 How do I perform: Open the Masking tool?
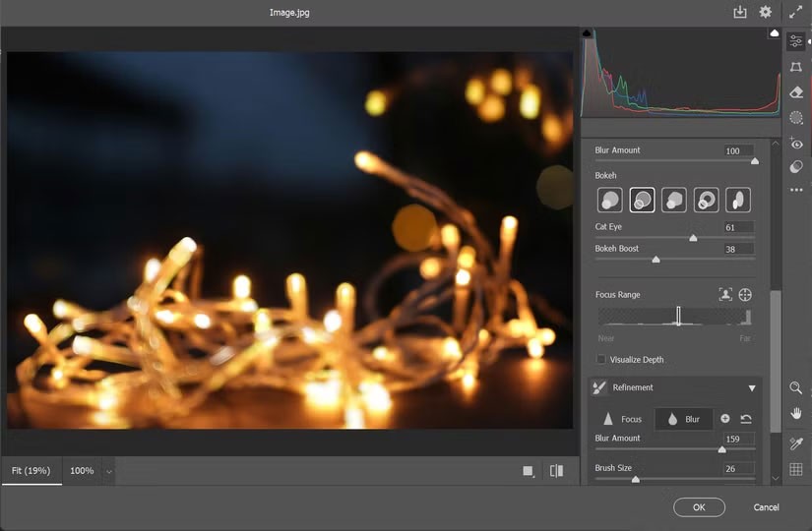796,117
